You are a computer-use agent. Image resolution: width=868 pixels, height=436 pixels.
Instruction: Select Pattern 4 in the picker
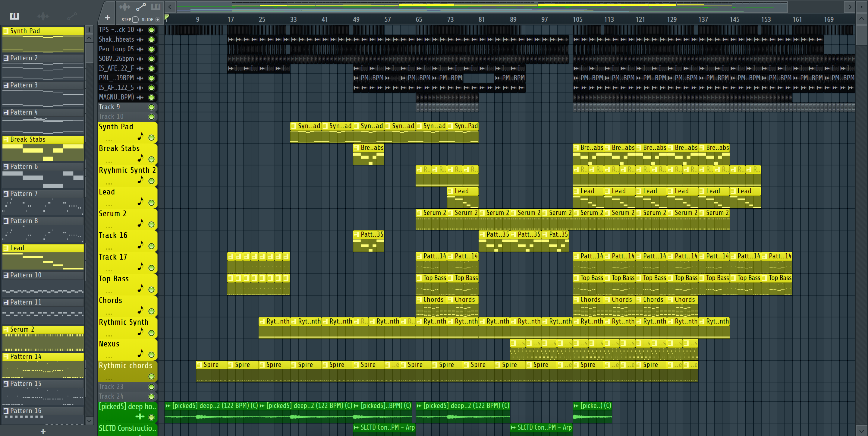click(x=43, y=112)
